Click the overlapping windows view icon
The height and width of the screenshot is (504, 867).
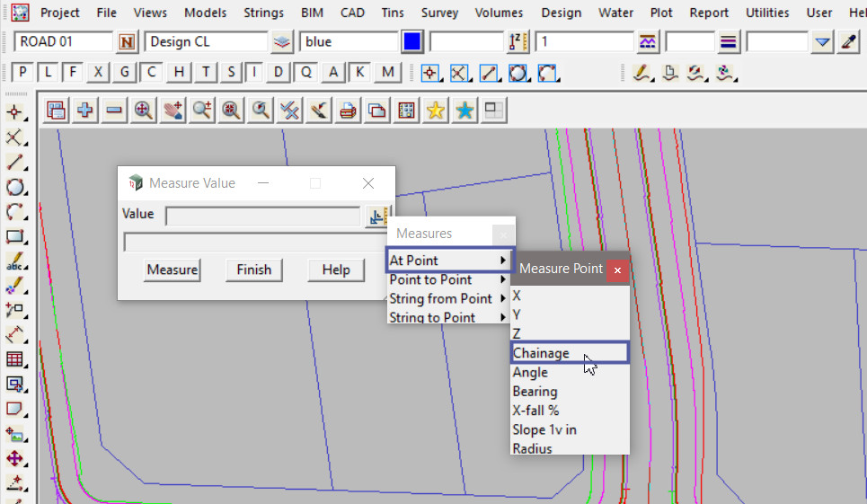pos(377,111)
